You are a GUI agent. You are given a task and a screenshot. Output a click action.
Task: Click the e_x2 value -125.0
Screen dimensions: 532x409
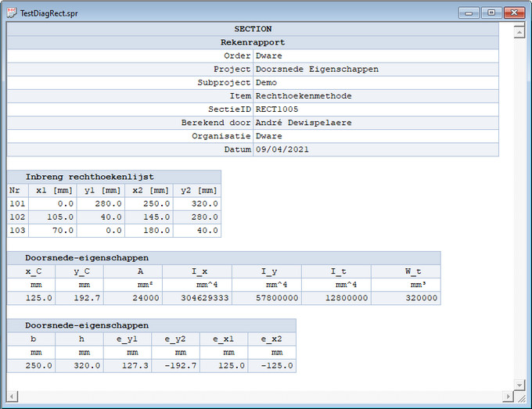coord(277,366)
